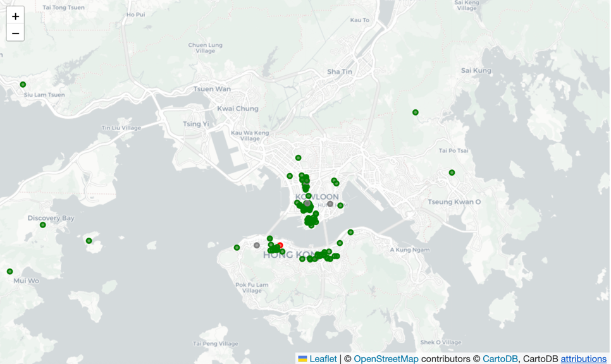Click the northernmost green marker in Kowloon
Screen dimensions: 611x364
click(299, 158)
